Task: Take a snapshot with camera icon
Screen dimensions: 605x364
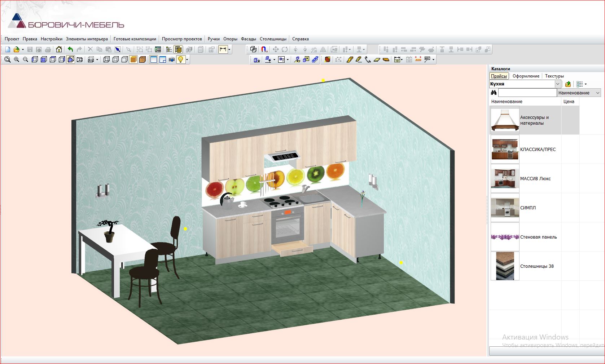Action: [172, 59]
